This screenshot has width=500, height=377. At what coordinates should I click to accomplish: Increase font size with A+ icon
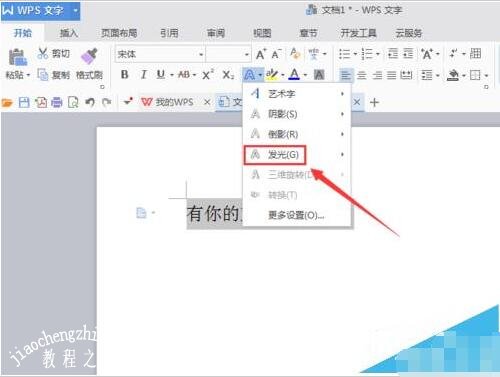coord(261,54)
